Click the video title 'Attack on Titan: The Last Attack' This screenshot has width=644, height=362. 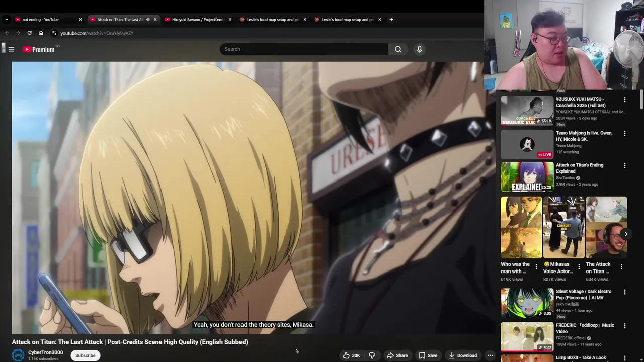(x=130, y=342)
